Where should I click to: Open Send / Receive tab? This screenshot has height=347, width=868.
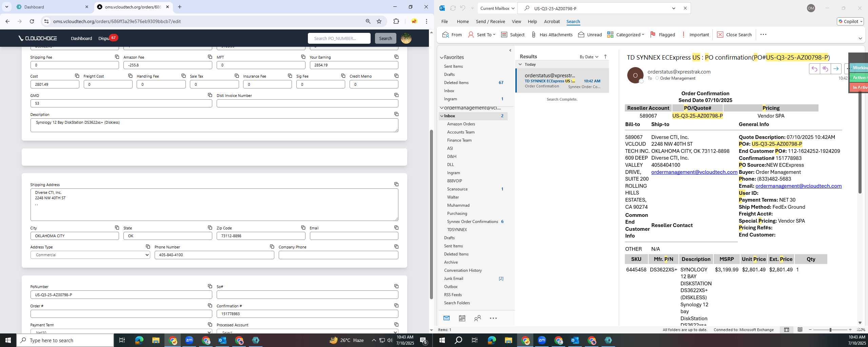pos(490,21)
